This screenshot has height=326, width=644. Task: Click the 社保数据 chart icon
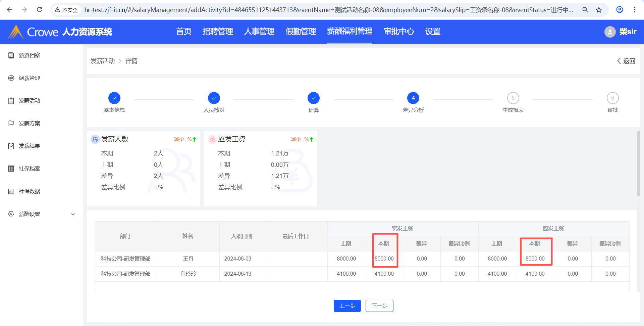click(x=11, y=191)
